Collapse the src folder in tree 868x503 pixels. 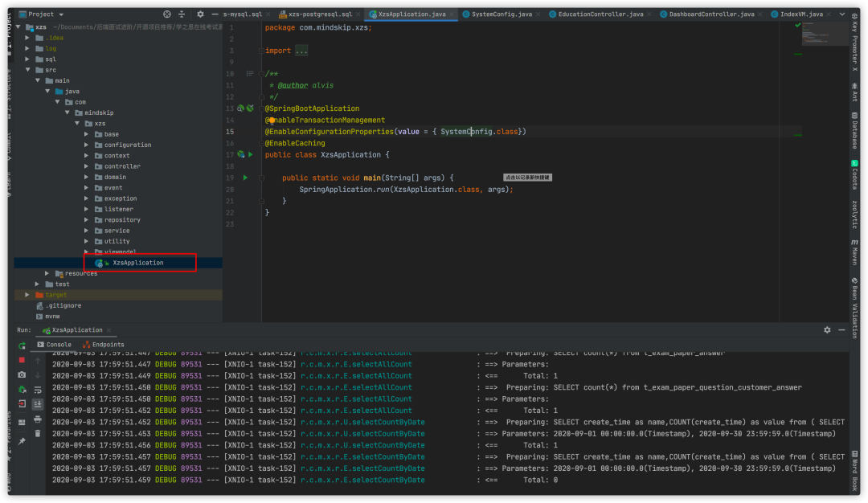pos(28,70)
